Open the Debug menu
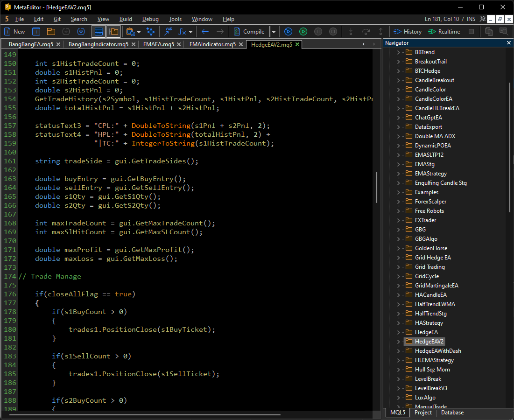This screenshot has height=420, width=514. coord(150,19)
